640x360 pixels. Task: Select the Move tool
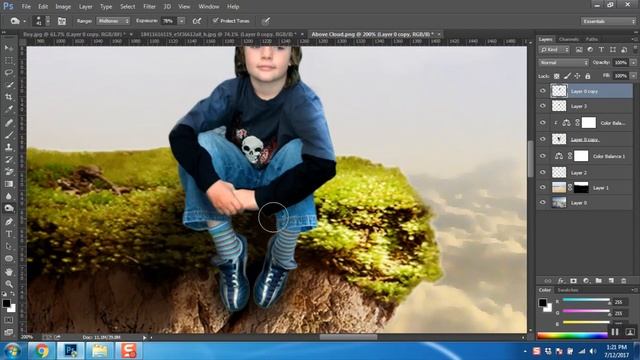[9, 48]
